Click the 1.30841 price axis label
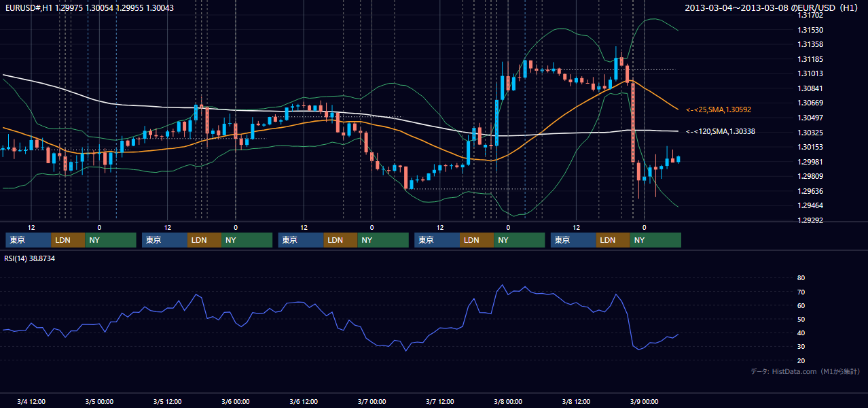 tap(810, 88)
